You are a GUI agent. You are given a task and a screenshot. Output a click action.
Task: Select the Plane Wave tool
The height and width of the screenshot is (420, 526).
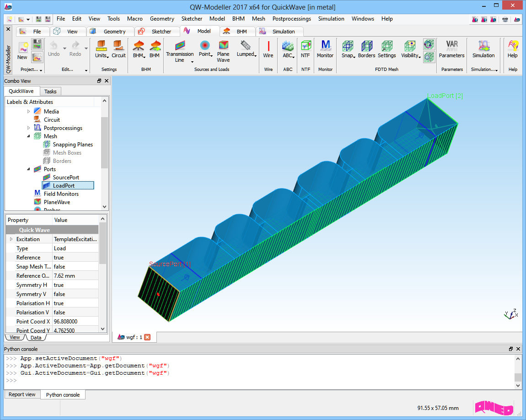223,45
